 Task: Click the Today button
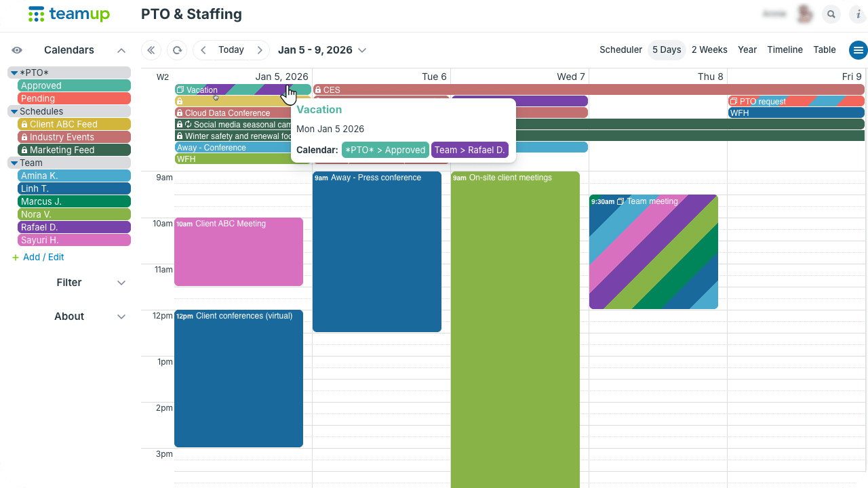coord(231,50)
